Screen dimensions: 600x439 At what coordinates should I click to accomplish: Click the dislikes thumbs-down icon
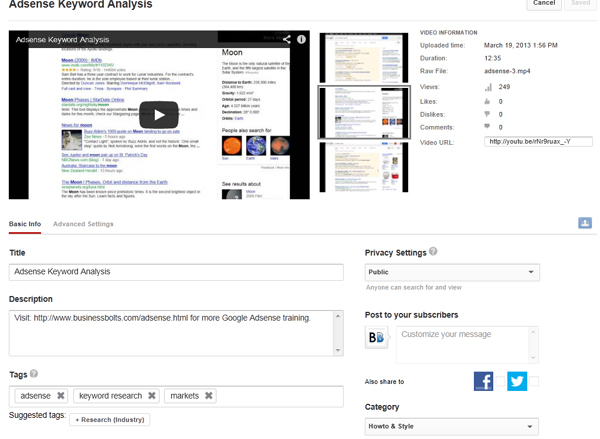tap(487, 114)
